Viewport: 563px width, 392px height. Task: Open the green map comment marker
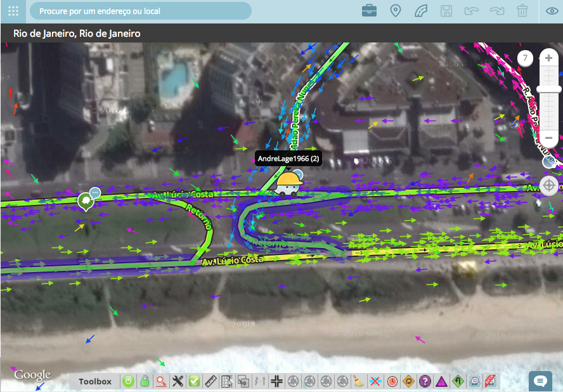(x=86, y=202)
